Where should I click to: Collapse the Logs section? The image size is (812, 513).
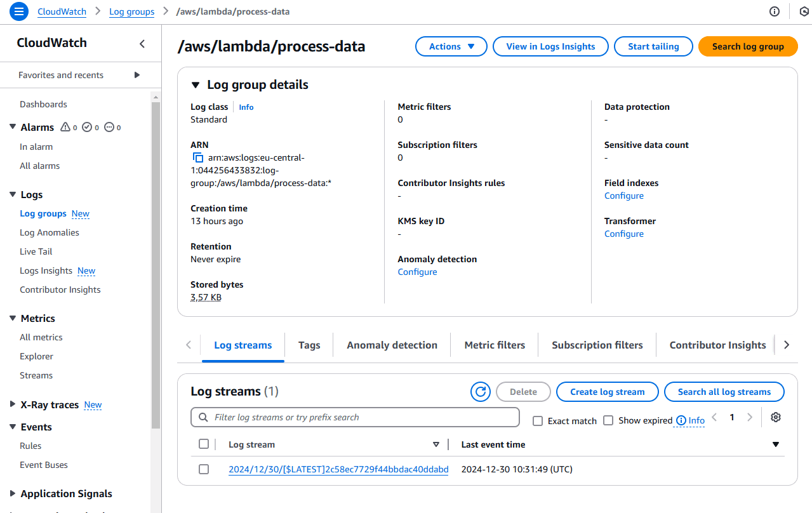(x=13, y=194)
